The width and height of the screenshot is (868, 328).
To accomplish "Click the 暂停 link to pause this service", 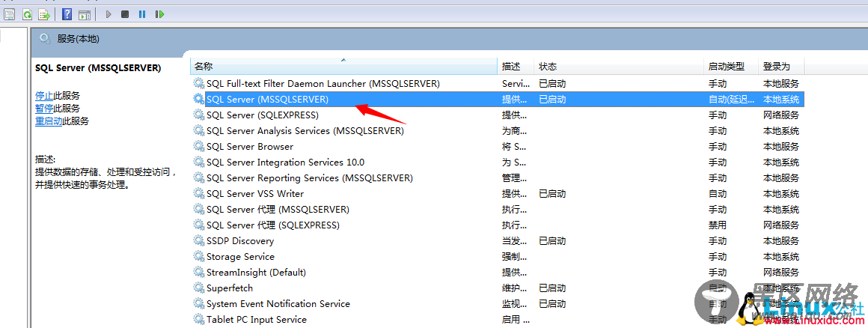I will coord(44,108).
